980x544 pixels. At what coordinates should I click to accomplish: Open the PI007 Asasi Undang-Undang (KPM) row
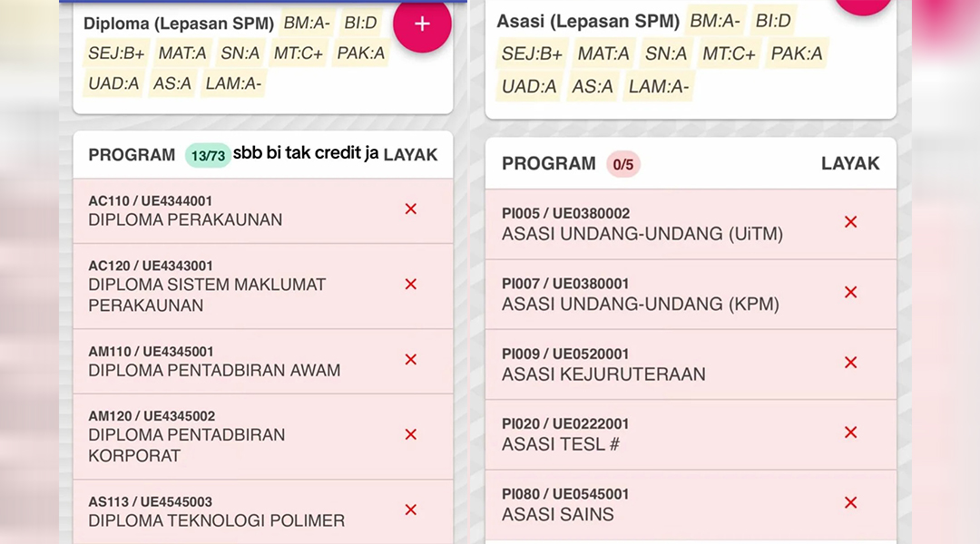pyautogui.click(x=691, y=295)
